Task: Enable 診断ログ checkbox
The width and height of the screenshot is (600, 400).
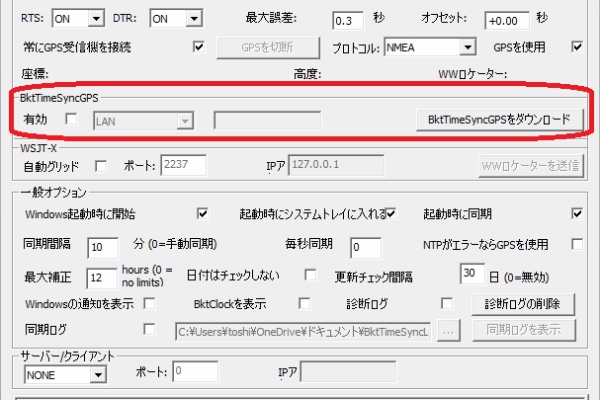Action: 447,303
